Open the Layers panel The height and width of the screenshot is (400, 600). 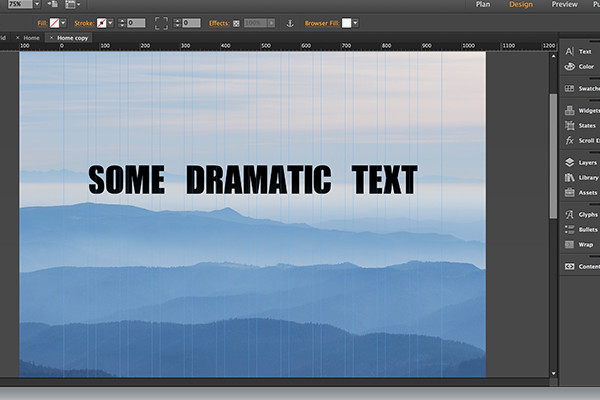coord(581,163)
